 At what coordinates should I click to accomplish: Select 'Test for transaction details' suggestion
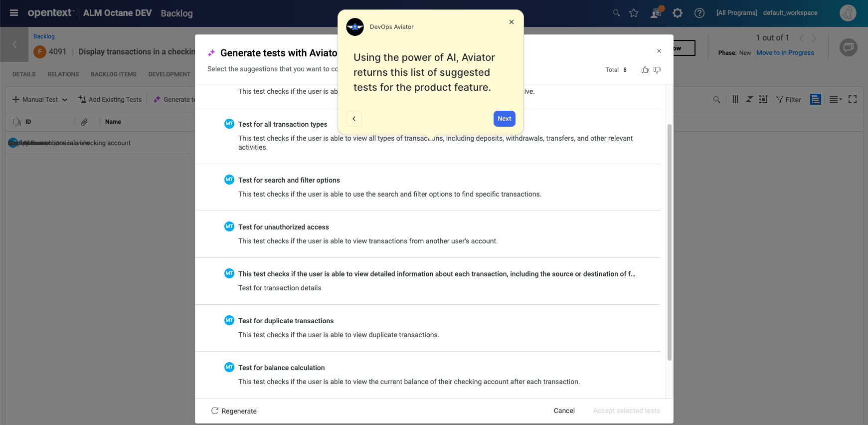click(x=428, y=281)
